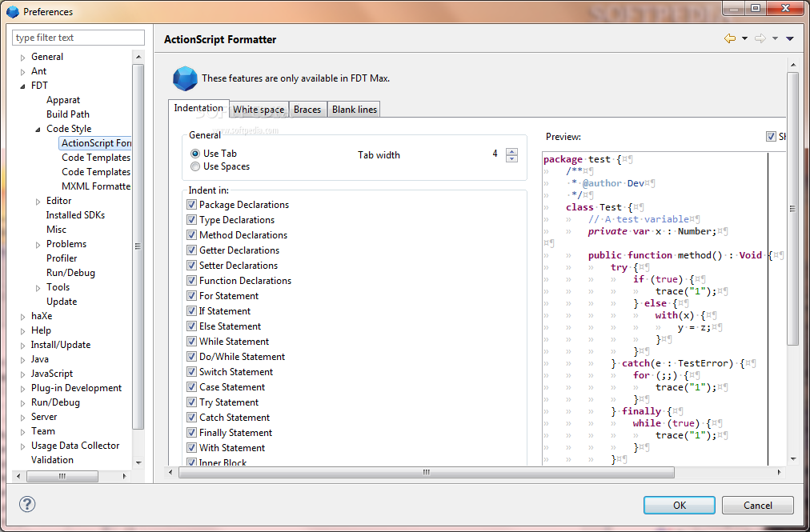This screenshot has height=532, width=810.
Task: Decrease tab width with down stepper
Action: [x=512, y=158]
